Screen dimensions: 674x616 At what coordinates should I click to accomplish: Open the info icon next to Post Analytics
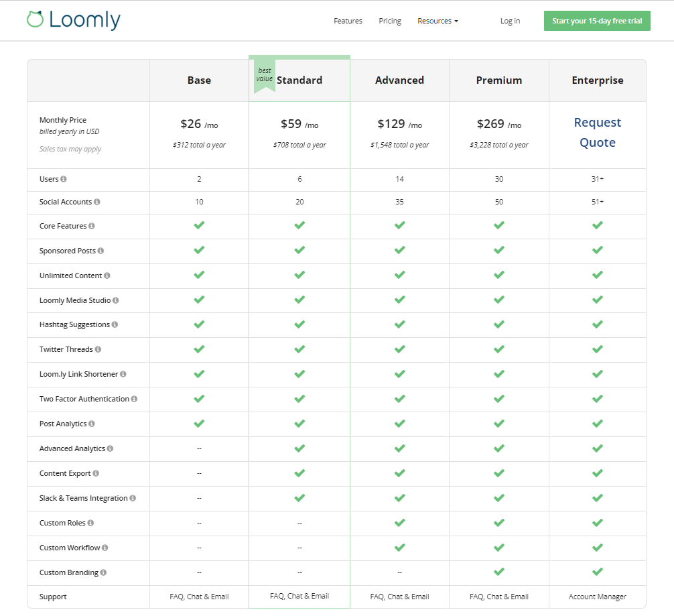pyautogui.click(x=92, y=424)
